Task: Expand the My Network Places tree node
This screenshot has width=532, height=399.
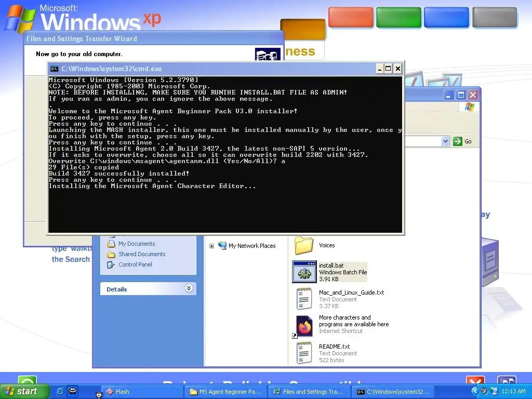Action: [x=212, y=246]
